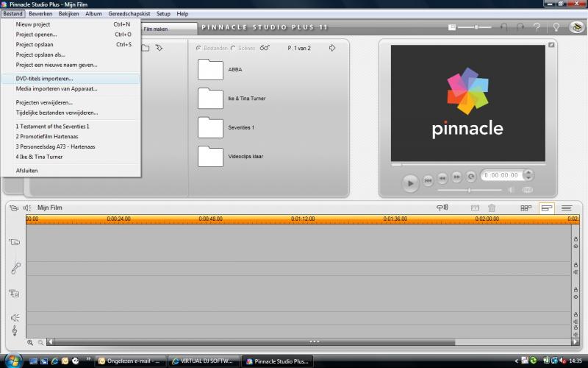This screenshot has height=368, width=588.
Task: Open the Gereedschapskist menu
Action: (129, 13)
